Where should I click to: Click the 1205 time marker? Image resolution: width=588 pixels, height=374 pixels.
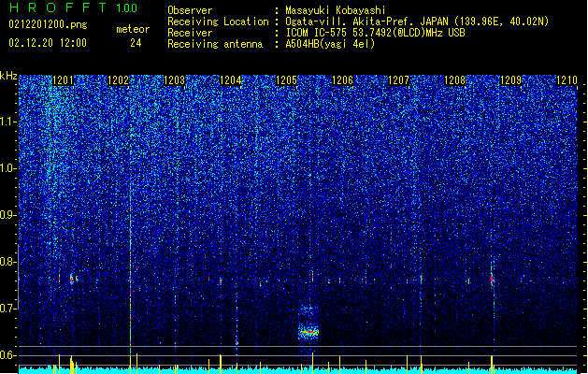coord(286,80)
